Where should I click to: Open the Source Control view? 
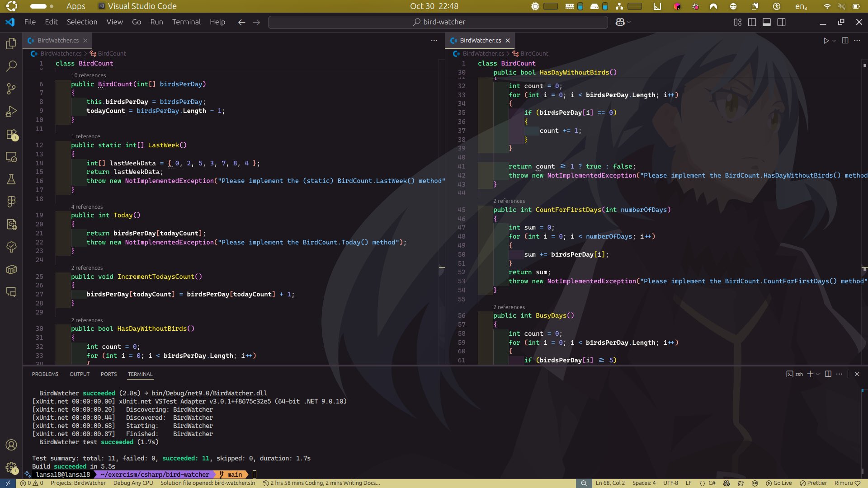click(11, 89)
